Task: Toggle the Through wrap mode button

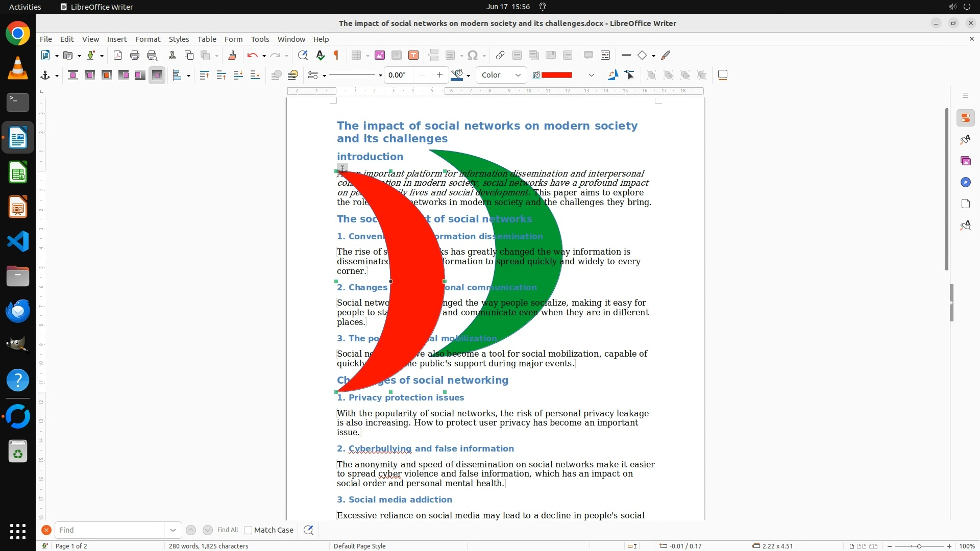Action: pyautogui.click(x=157, y=75)
